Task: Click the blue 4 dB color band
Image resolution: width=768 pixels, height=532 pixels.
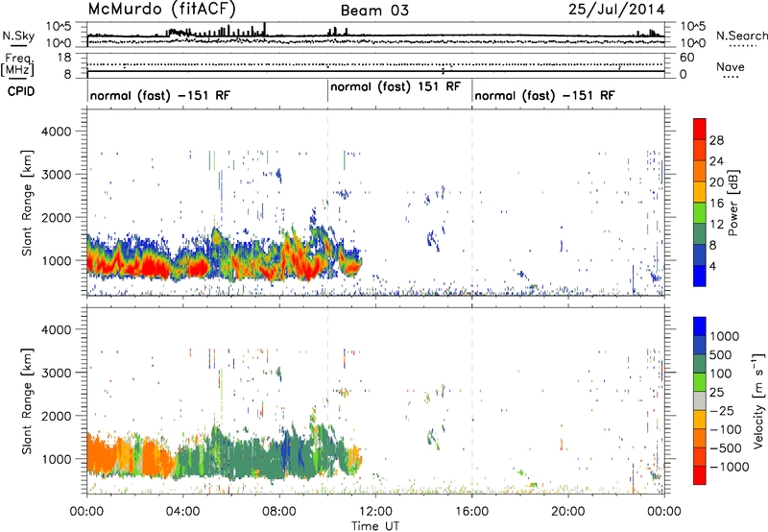Action: (x=700, y=276)
